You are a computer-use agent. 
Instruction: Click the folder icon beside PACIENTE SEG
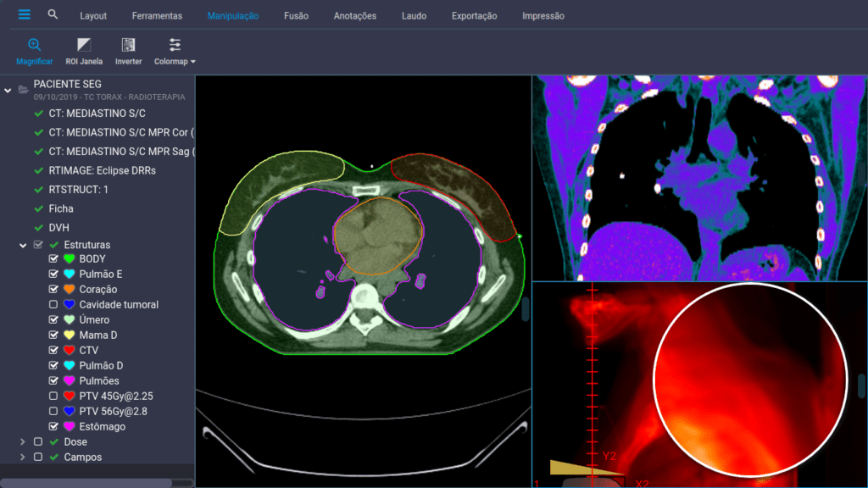[23, 85]
